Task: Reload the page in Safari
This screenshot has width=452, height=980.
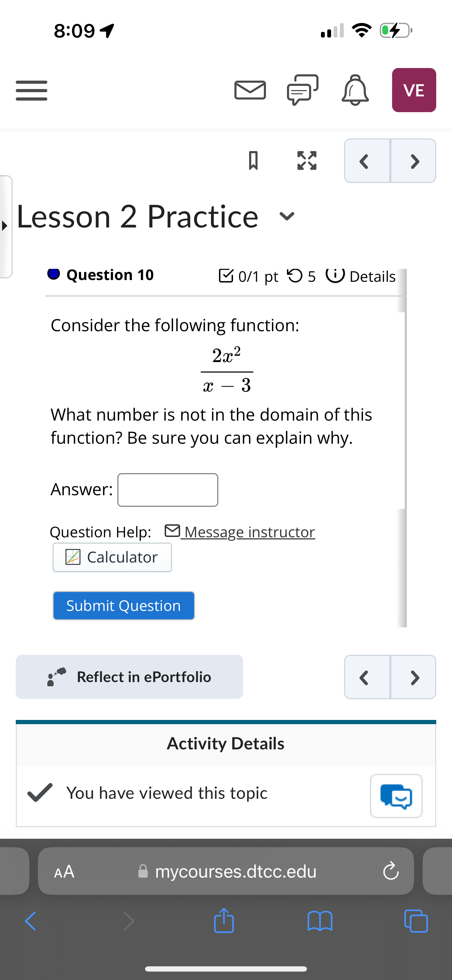Action: 390,872
